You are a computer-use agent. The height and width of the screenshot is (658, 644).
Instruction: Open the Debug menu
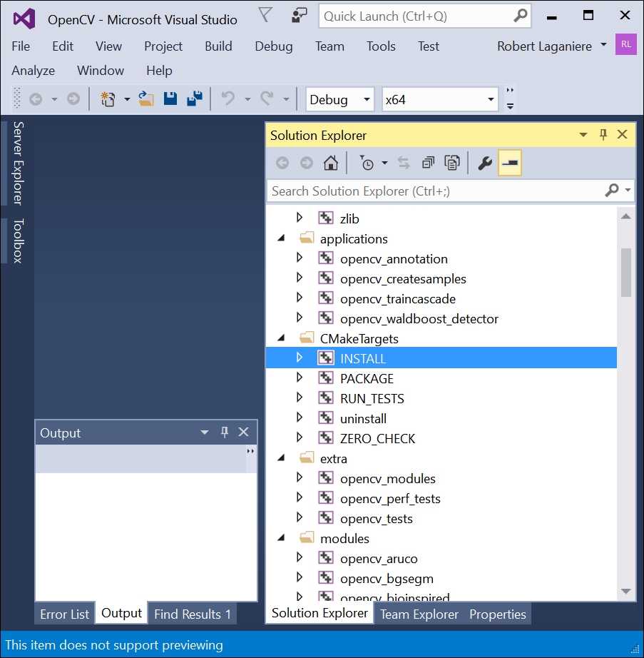(274, 46)
